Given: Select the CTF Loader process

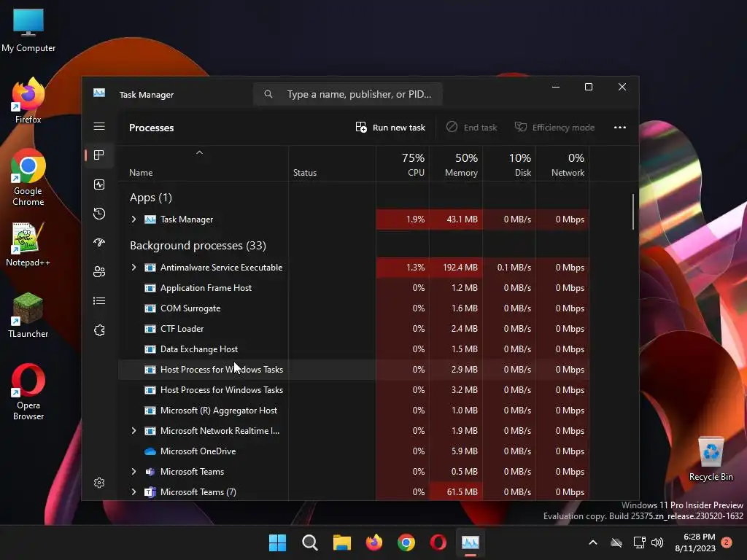Looking at the screenshot, I should tap(354, 329).
